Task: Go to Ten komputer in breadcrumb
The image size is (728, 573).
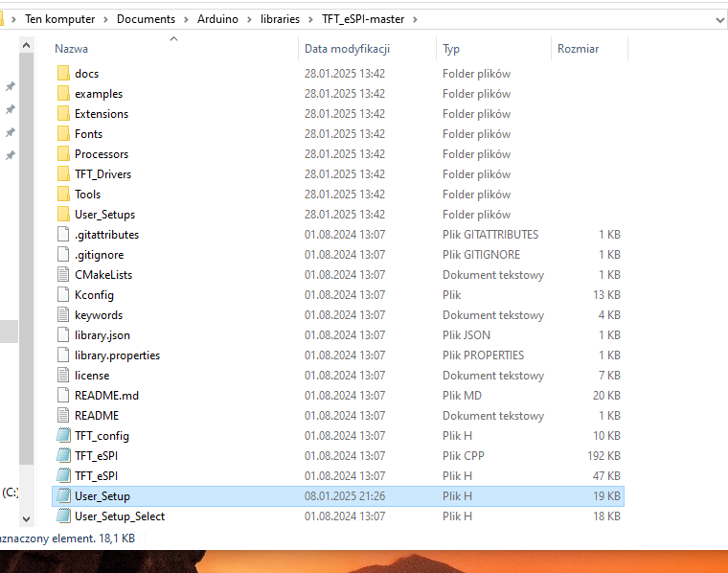Action: 60,19
